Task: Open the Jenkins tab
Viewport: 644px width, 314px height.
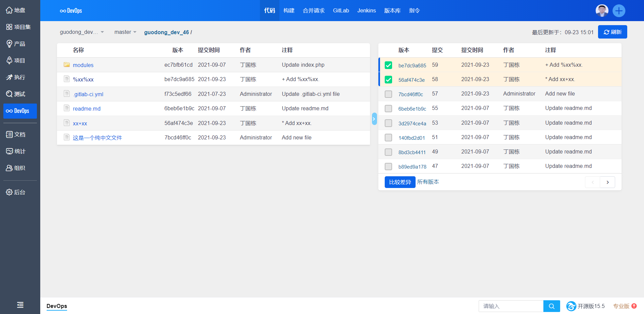Action: [x=366, y=11]
